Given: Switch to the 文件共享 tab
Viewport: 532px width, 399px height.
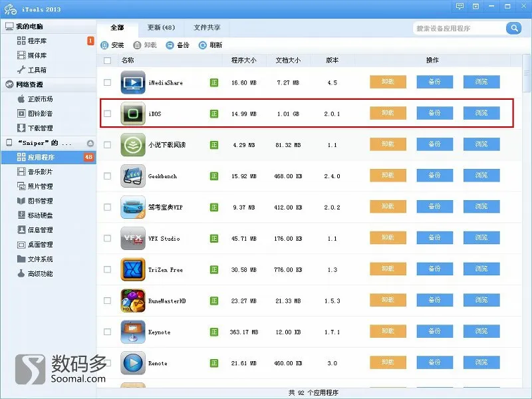Looking at the screenshot, I should pos(207,27).
